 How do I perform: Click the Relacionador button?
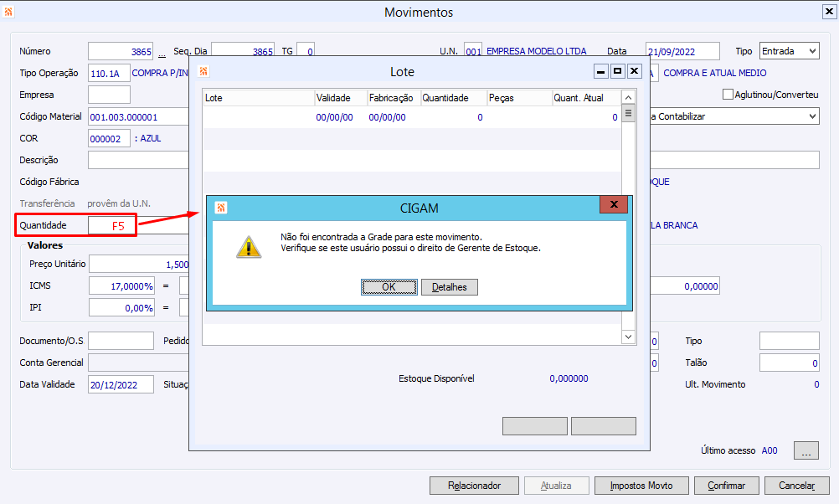tap(474, 486)
